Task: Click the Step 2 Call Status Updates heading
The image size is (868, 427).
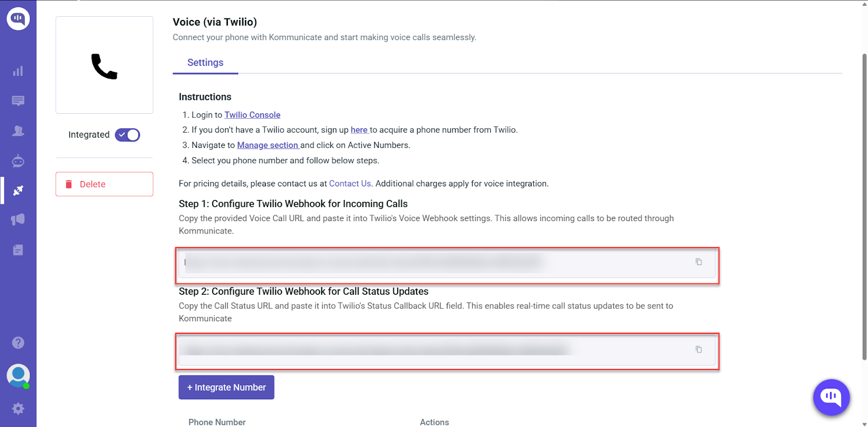Action: pyautogui.click(x=303, y=292)
